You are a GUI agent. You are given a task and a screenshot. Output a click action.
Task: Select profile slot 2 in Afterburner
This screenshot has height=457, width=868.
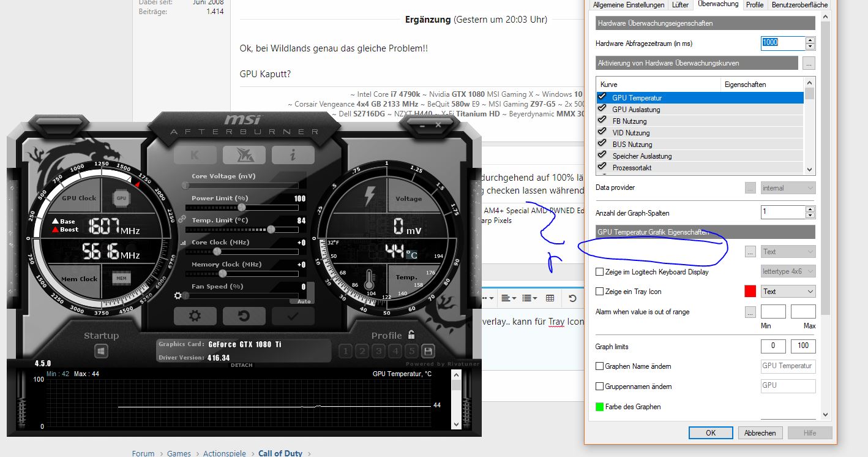click(x=362, y=351)
